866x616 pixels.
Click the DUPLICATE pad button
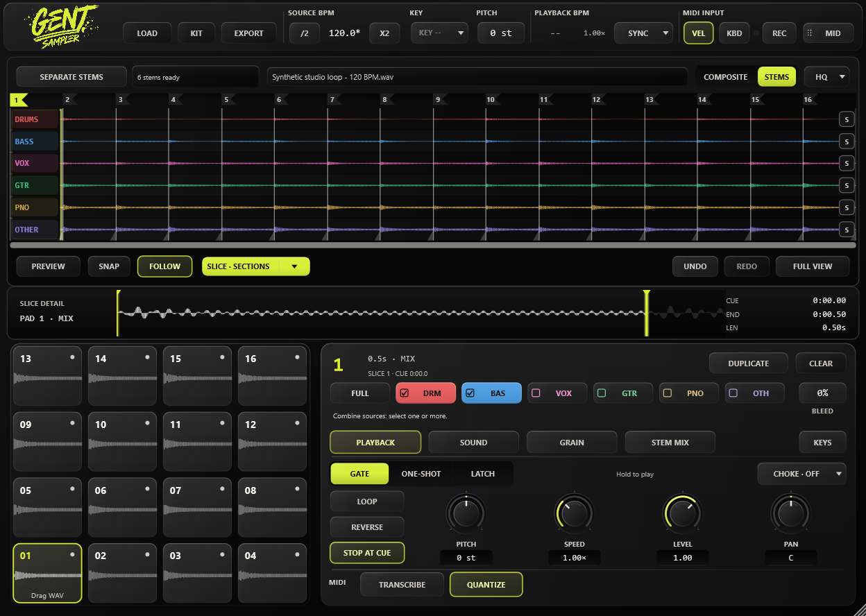click(749, 363)
